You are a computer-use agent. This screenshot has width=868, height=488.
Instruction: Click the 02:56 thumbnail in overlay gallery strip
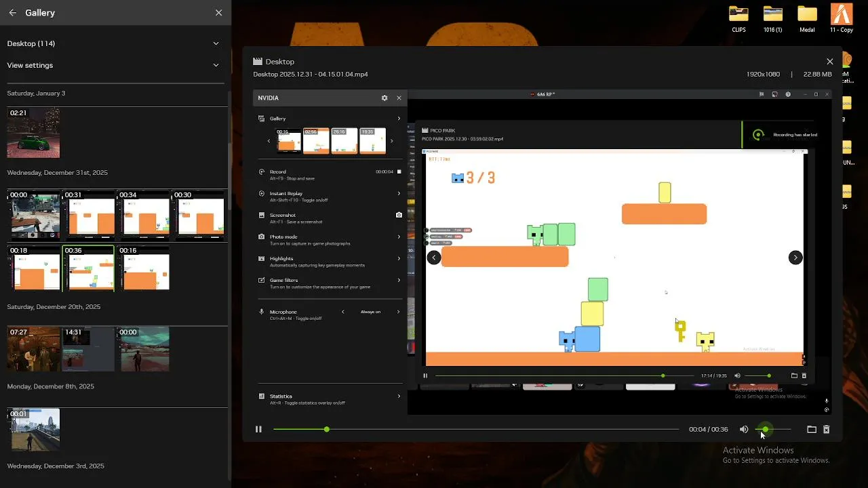click(x=316, y=141)
